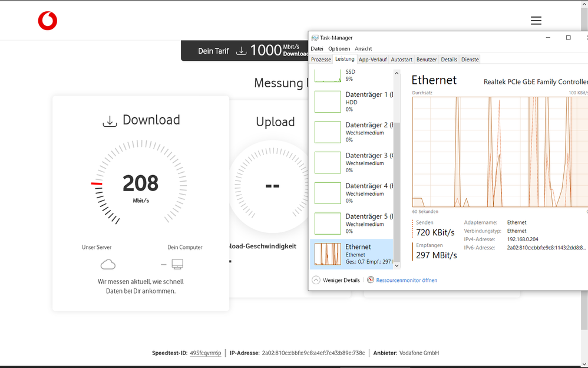Open the hamburger menu on Vodafone page
This screenshot has height=368, width=588.
(536, 21)
